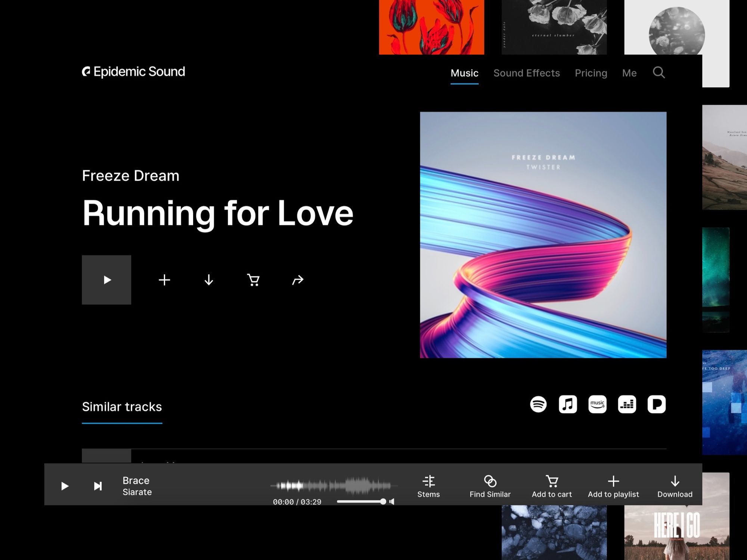
Task: Click the Deezer icon for track link
Action: [626, 404]
